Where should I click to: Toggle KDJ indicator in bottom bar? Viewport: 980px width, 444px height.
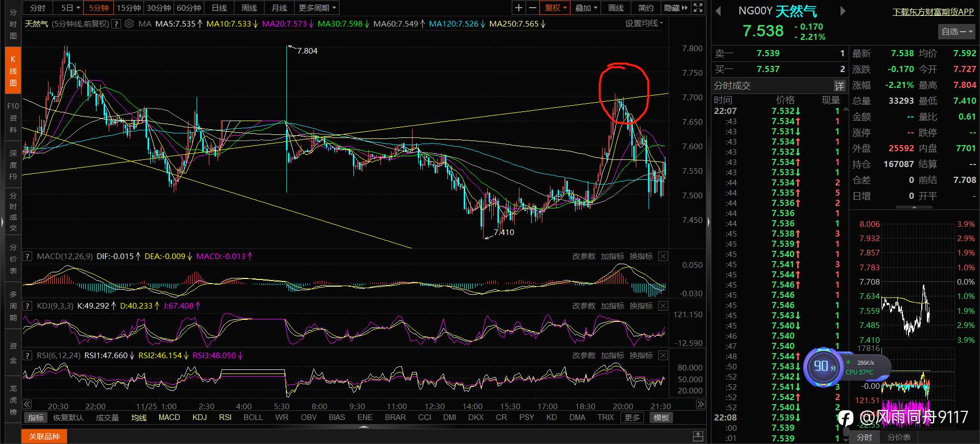tap(200, 417)
